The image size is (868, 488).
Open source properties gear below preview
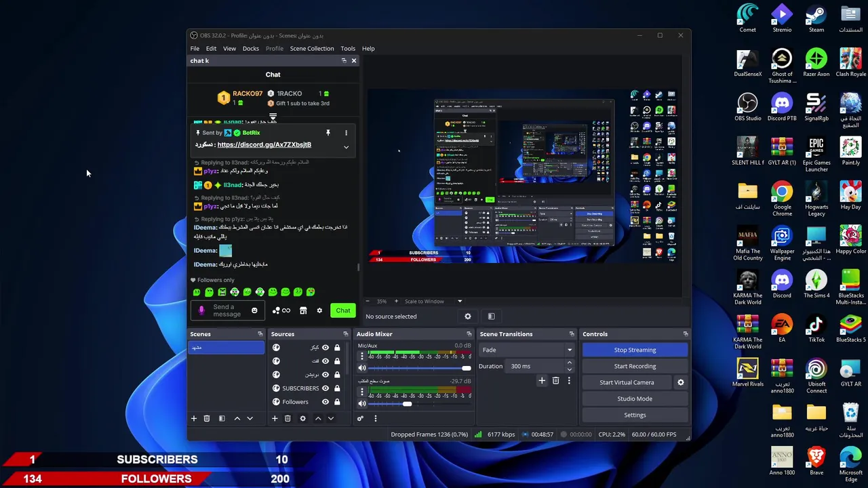click(467, 317)
